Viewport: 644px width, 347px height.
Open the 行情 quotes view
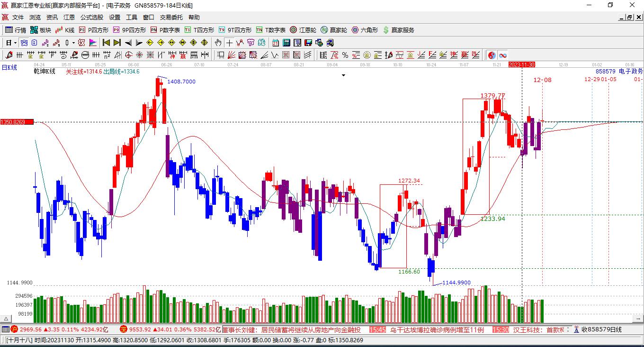(16, 30)
